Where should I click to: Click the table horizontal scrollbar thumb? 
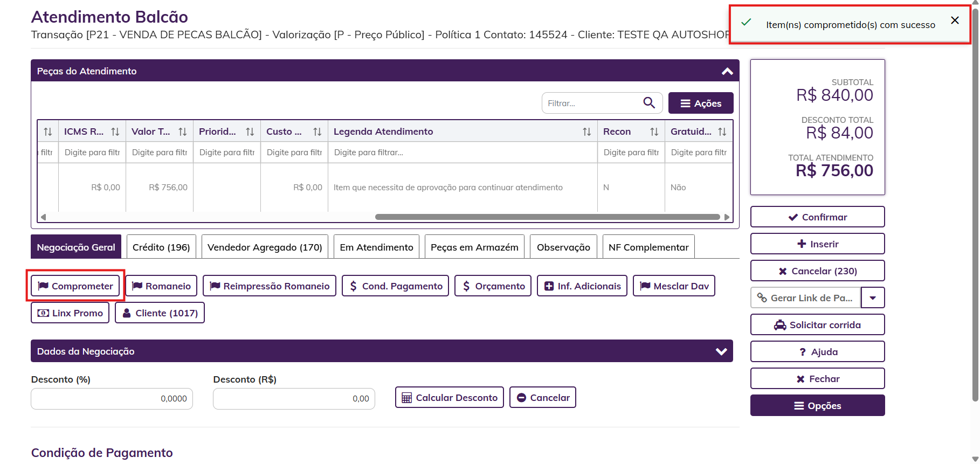548,217
